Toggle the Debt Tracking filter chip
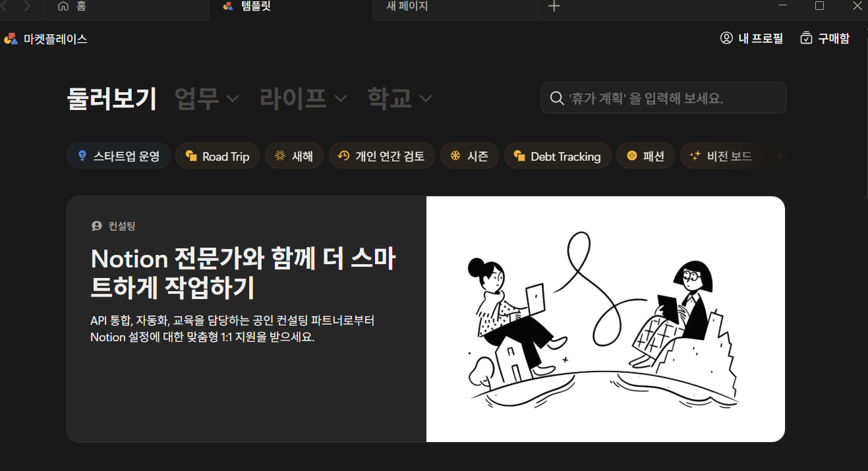The height and width of the screenshot is (471, 868). 558,155
